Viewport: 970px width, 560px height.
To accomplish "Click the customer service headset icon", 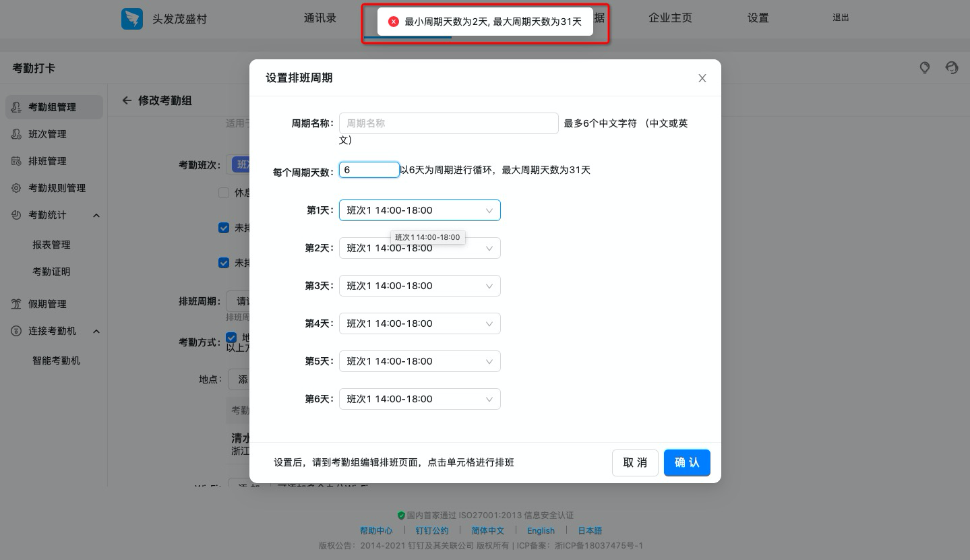I will coord(952,68).
